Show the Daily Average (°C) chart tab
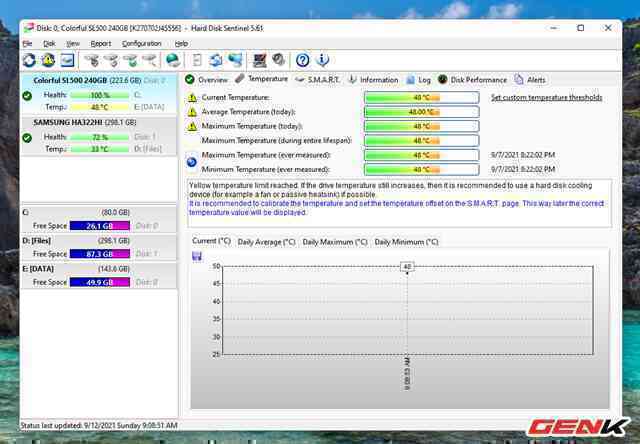The image size is (640, 444). [x=266, y=242]
